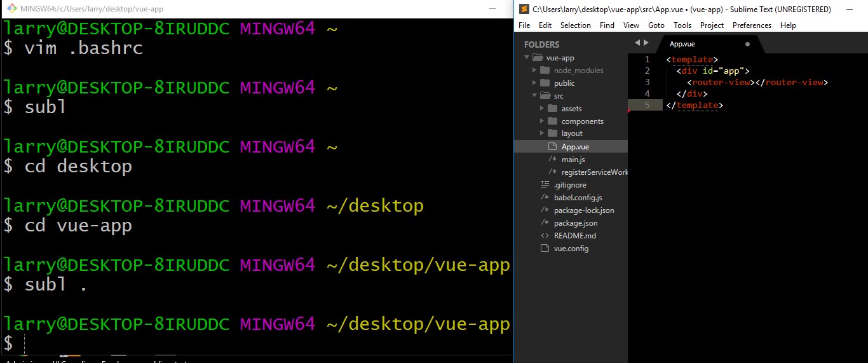Click the Git Bash window title path

92,9
